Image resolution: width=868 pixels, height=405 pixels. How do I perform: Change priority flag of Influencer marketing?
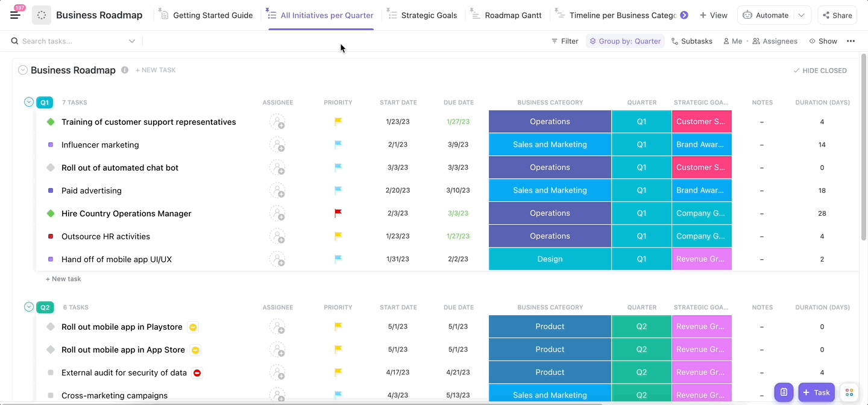(338, 145)
